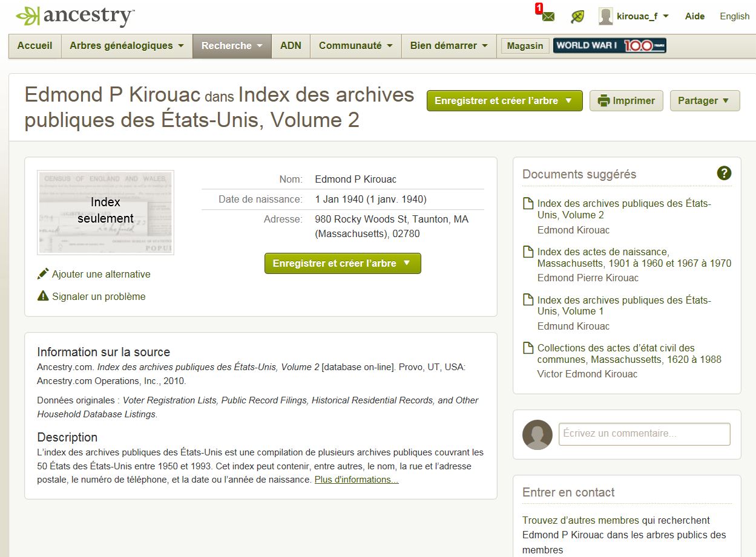This screenshot has height=557, width=756.
Task: Open the Arbres généalogiques menu
Action: pos(127,46)
